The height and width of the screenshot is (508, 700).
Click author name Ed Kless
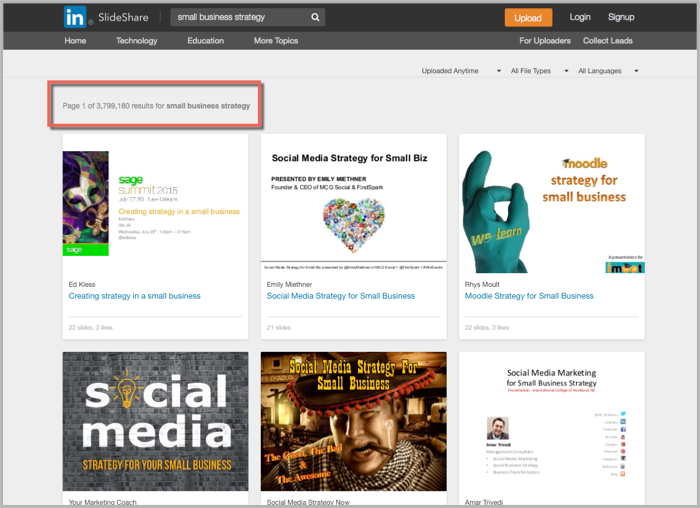(82, 284)
